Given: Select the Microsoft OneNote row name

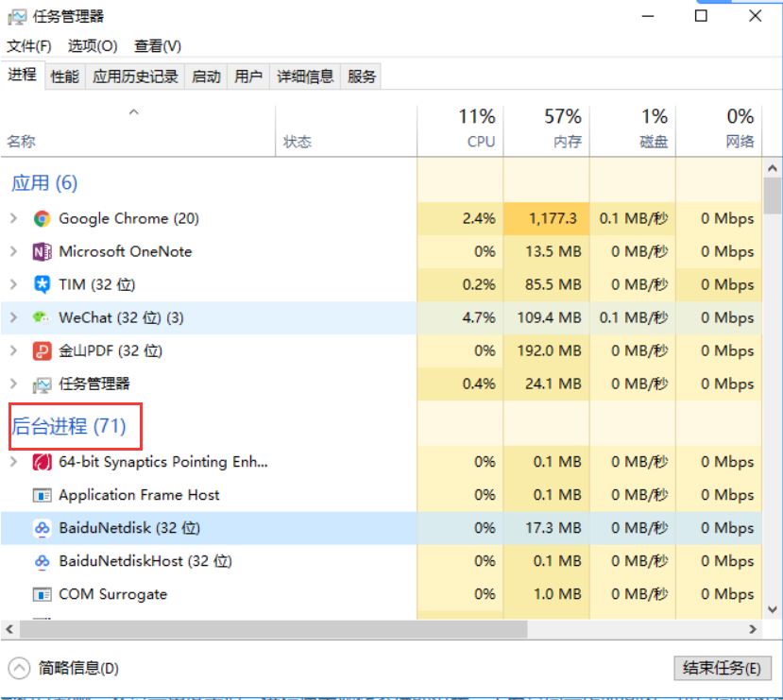Looking at the screenshot, I should click(x=126, y=251).
